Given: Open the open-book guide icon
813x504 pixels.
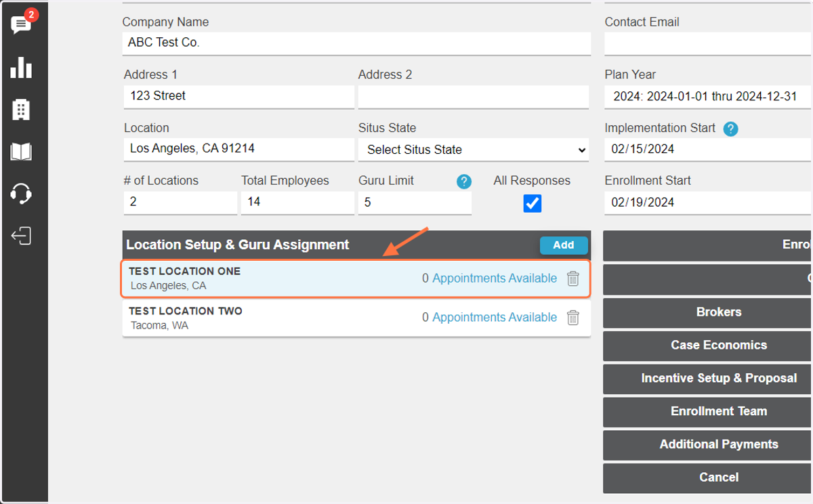Looking at the screenshot, I should pos(22,151).
